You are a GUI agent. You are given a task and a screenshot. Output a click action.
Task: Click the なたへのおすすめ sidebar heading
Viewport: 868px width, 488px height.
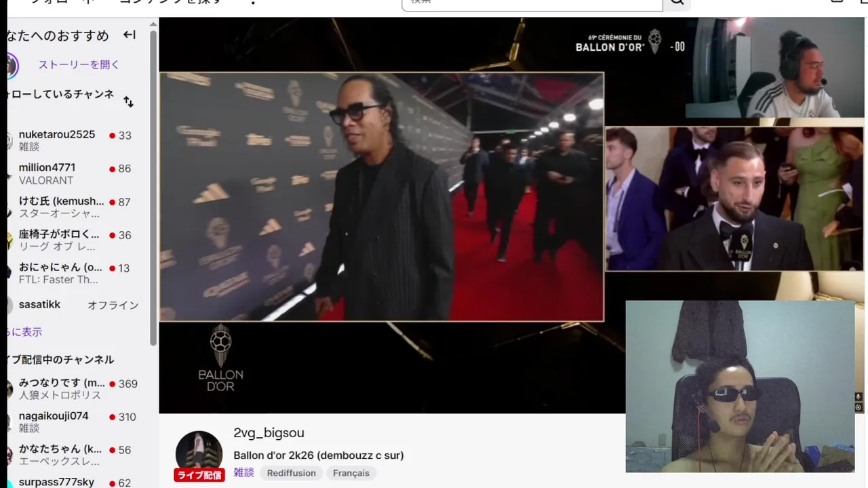point(58,35)
